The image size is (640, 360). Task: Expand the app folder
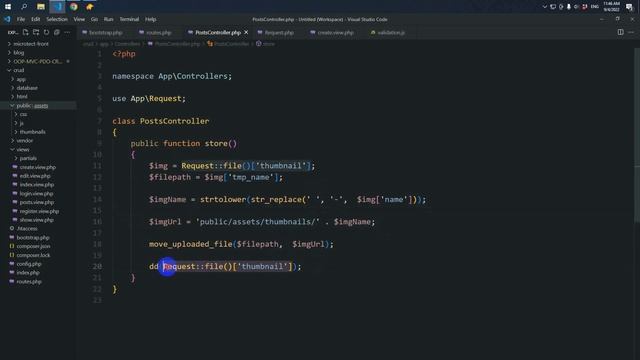(x=21, y=79)
